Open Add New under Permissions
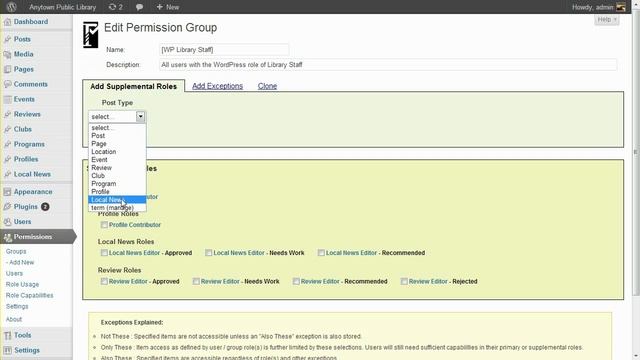Viewport: 640px width, 360px height. pos(21,262)
